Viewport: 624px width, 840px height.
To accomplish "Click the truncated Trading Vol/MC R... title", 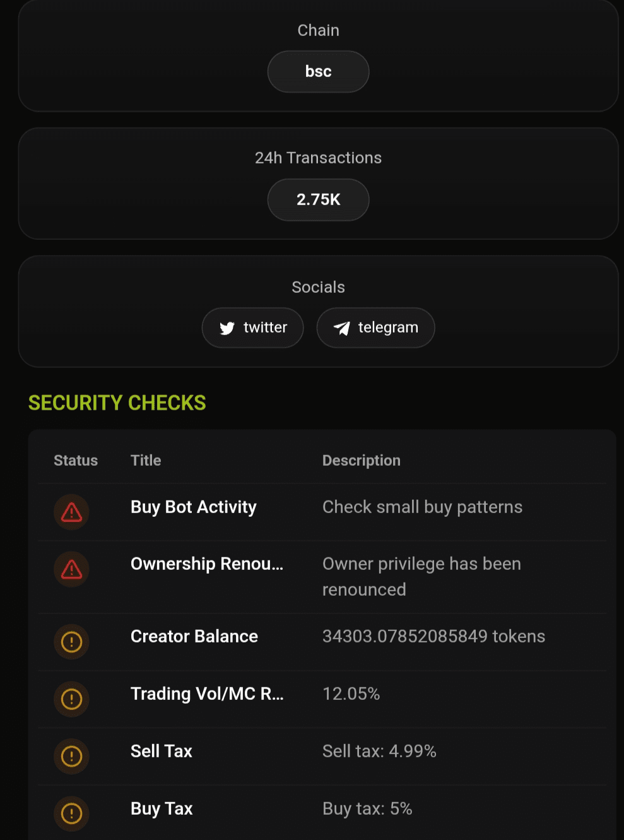I will tap(207, 694).
